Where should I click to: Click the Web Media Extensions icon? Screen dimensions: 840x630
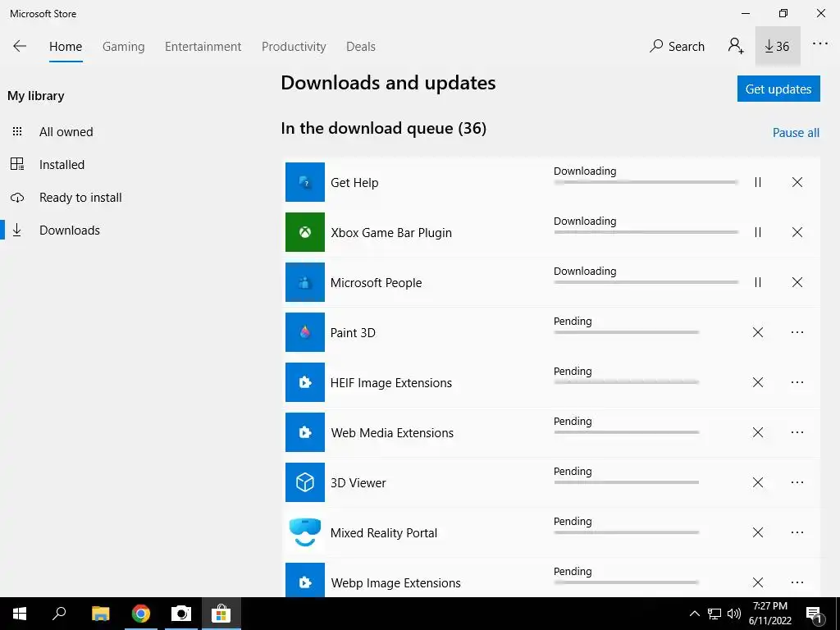pos(305,432)
